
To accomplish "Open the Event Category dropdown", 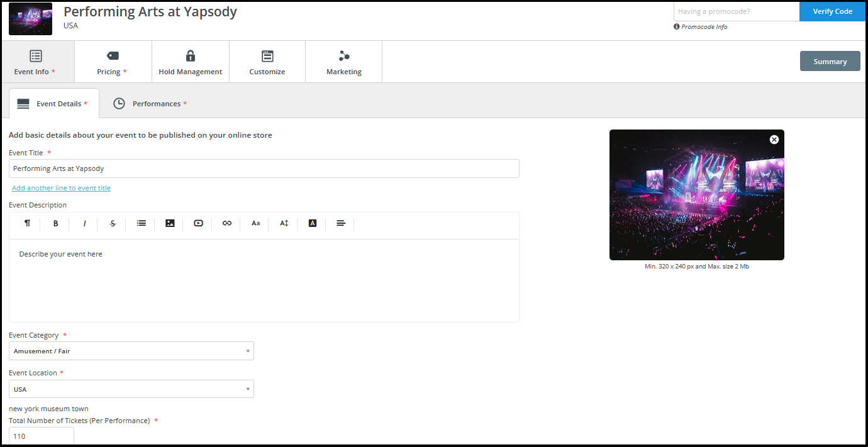I will [131, 351].
